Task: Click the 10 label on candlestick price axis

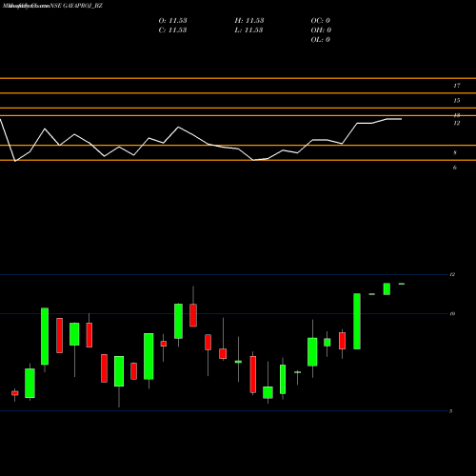Action: [x=452, y=313]
